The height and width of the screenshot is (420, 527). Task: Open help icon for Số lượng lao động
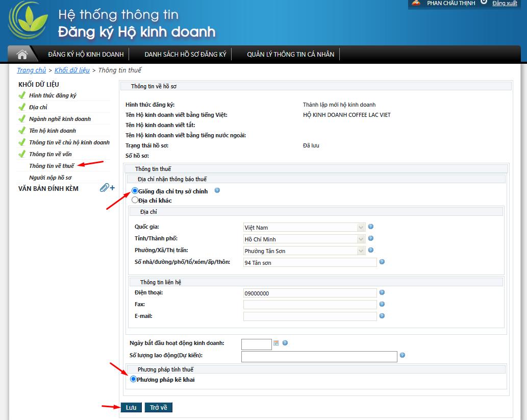click(x=403, y=355)
